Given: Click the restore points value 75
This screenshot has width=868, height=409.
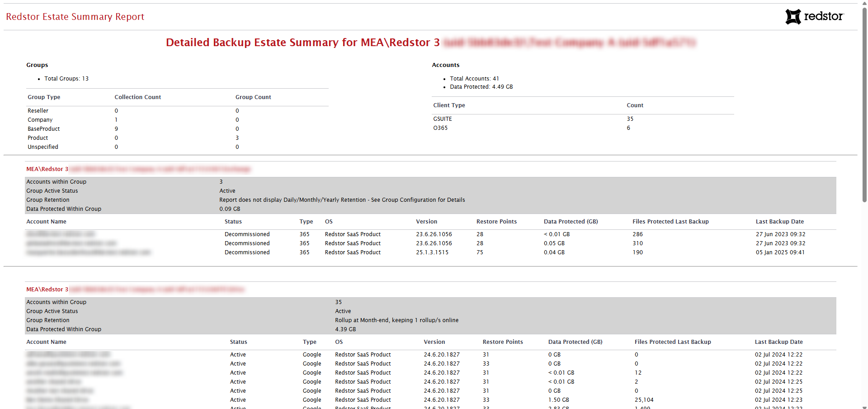Looking at the screenshot, I should tap(480, 252).
